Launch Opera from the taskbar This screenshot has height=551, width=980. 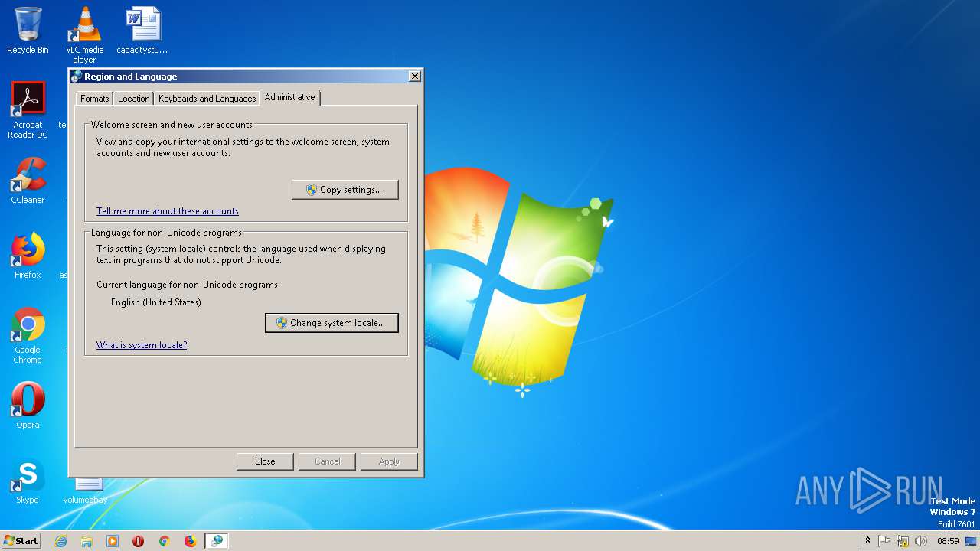pos(139,541)
